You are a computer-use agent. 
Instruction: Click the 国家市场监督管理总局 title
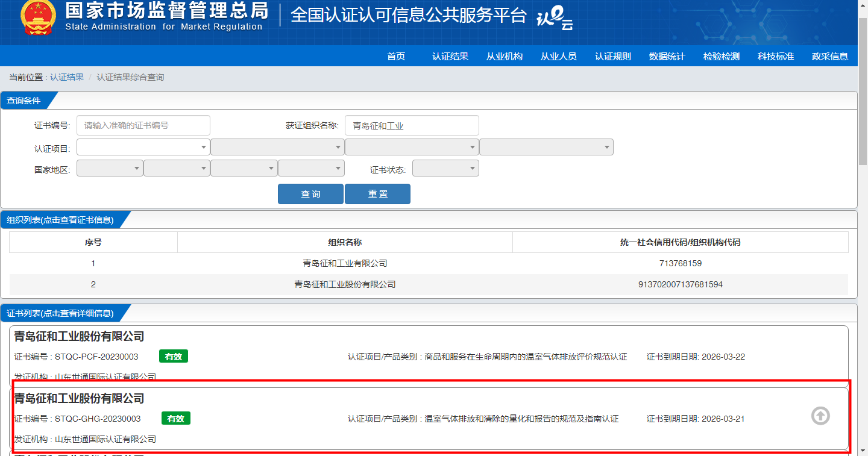pos(166,10)
